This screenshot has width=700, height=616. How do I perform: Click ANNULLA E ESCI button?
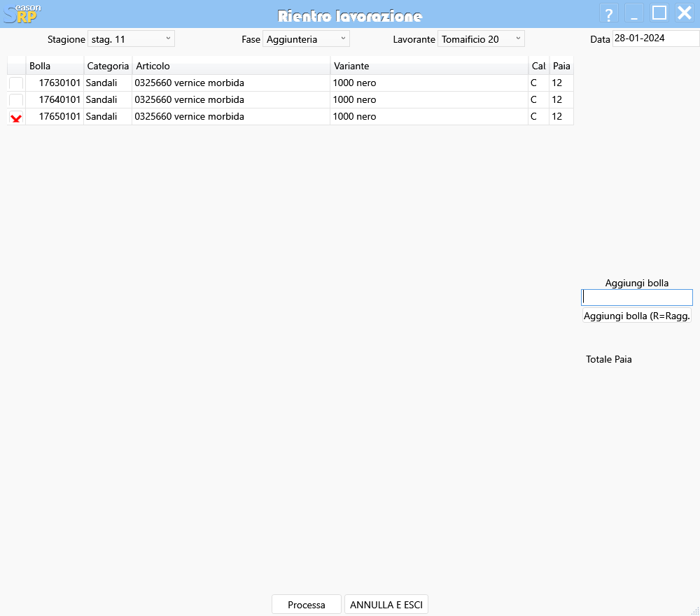386,605
